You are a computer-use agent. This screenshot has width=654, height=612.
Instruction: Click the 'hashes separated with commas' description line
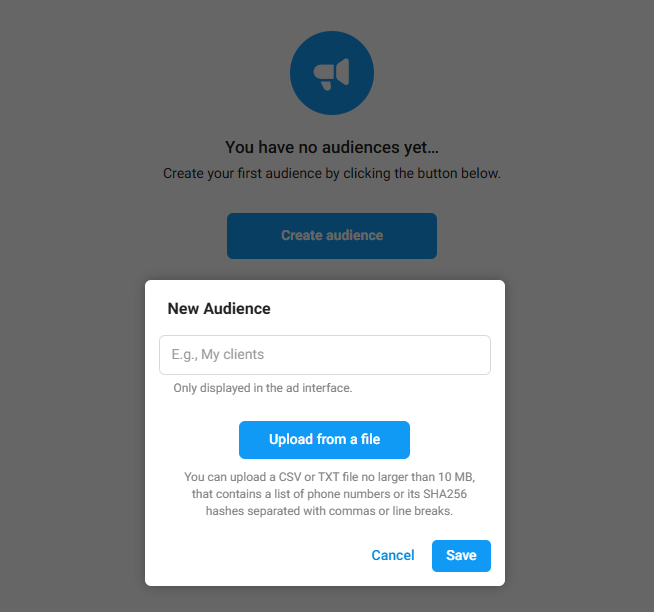coord(329,511)
